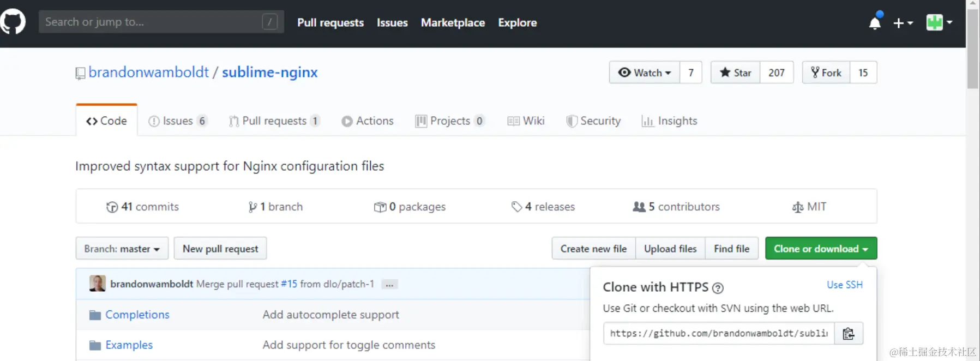View 5 contributors
The width and height of the screenshot is (980, 361).
pyautogui.click(x=676, y=207)
